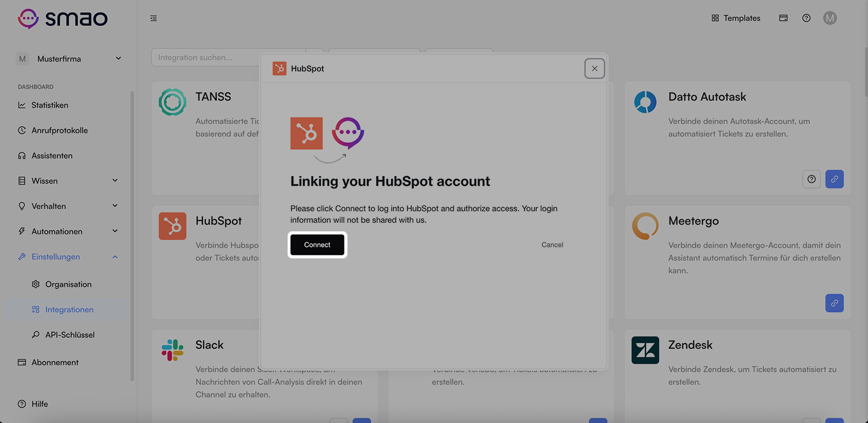This screenshot has width=868, height=423.
Task: Click the Datto Autotask logo
Action: coord(645,102)
